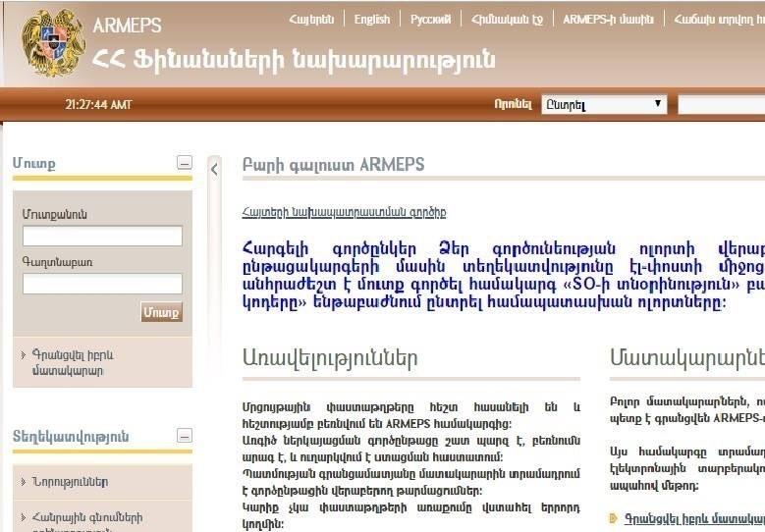Image resolution: width=765 pixels, height=532 pixels.
Task: Click the Որոնել search label
Action: pos(513,104)
